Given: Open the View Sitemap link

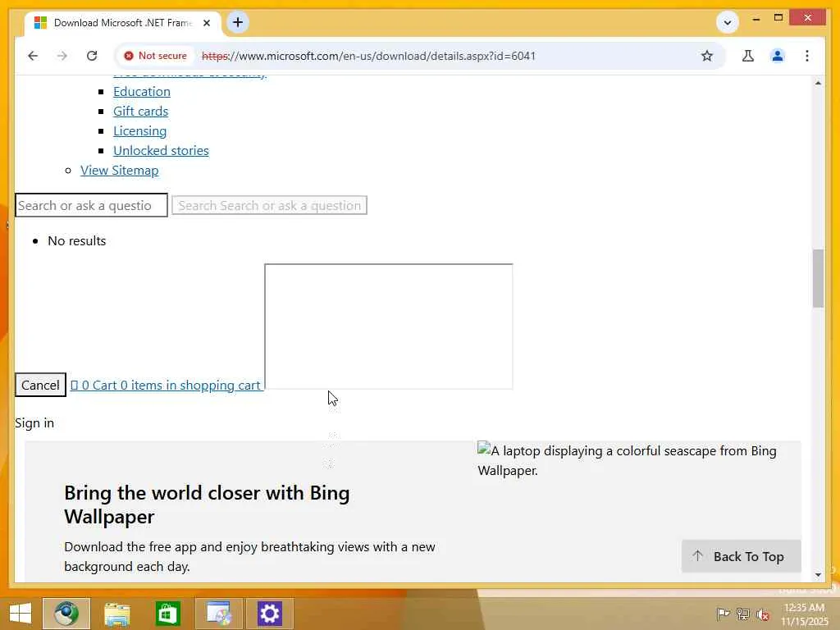Looking at the screenshot, I should (120, 171).
